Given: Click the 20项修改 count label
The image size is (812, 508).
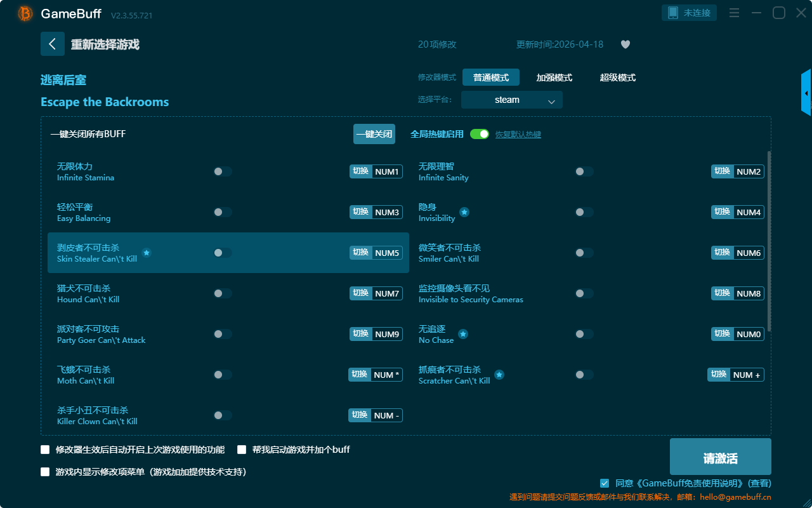Looking at the screenshot, I should pyautogui.click(x=437, y=44).
